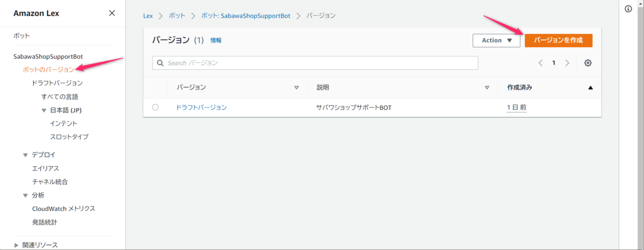Open エイリアス in sidebar
644x250 pixels.
46,168
